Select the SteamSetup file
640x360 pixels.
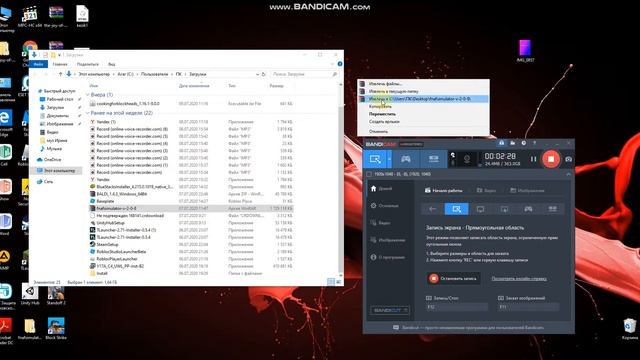pos(107,244)
